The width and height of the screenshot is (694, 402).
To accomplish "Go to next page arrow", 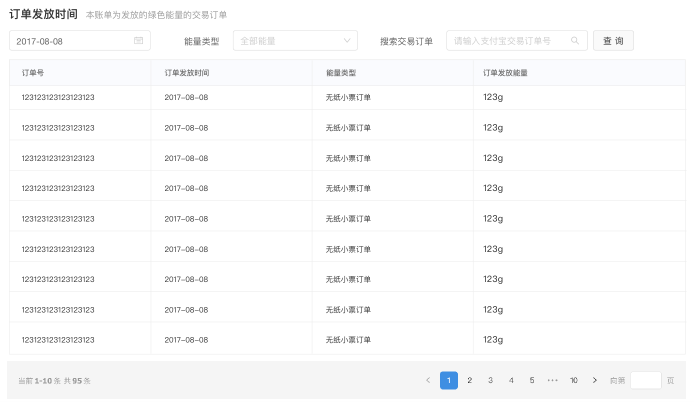I will (594, 380).
